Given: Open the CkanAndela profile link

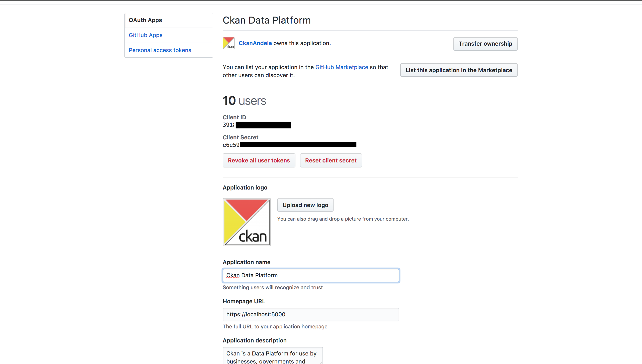Looking at the screenshot, I should coord(255,43).
